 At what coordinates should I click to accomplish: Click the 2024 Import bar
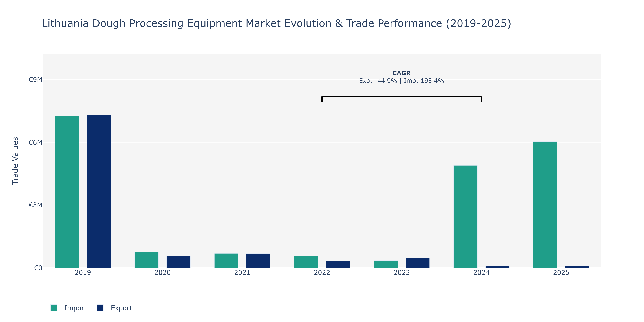[466, 217]
